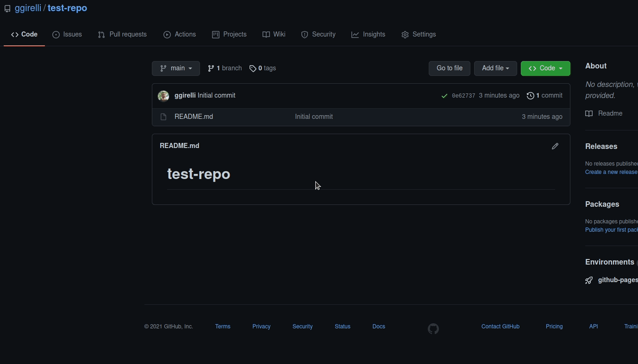Click the 3 minutes ago timestamp by commit hash
638x364 pixels.
[499, 95]
